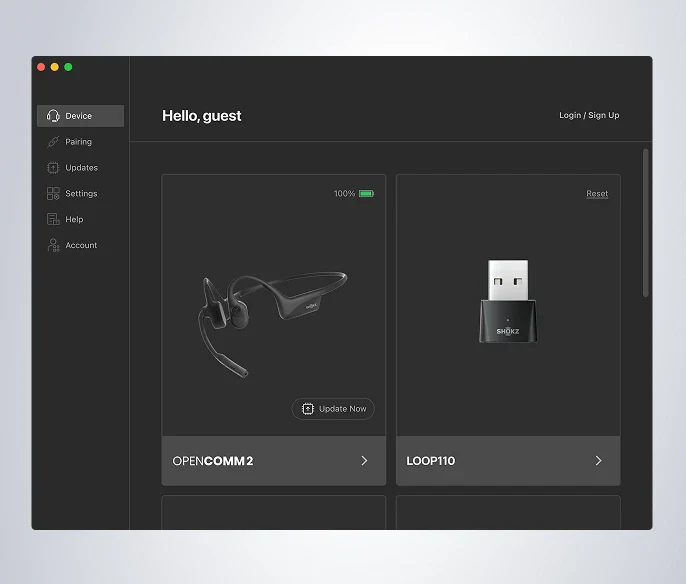
Task: Expand LOOP110 details chevron
Action: [x=598, y=460]
